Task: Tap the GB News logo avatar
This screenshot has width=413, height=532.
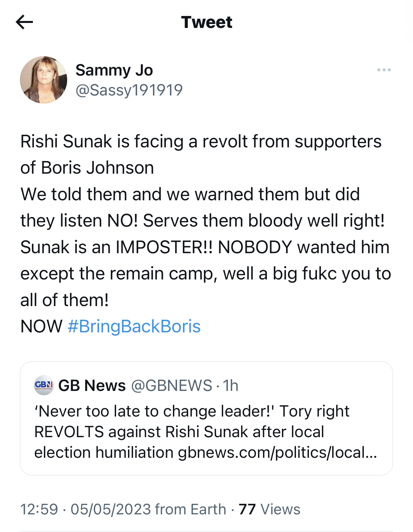Action: (44, 385)
